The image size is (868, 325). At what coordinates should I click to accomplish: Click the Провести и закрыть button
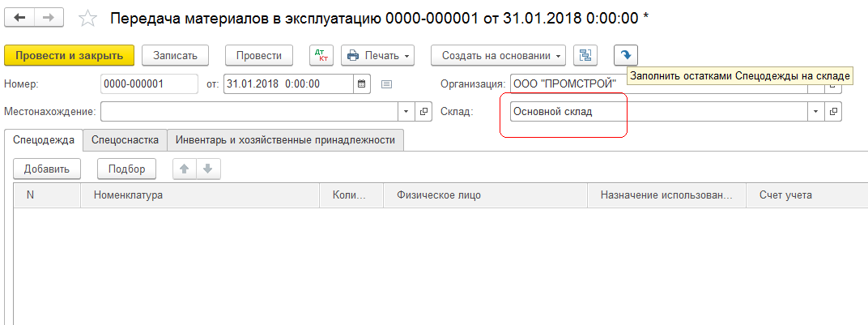(x=69, y=55)
